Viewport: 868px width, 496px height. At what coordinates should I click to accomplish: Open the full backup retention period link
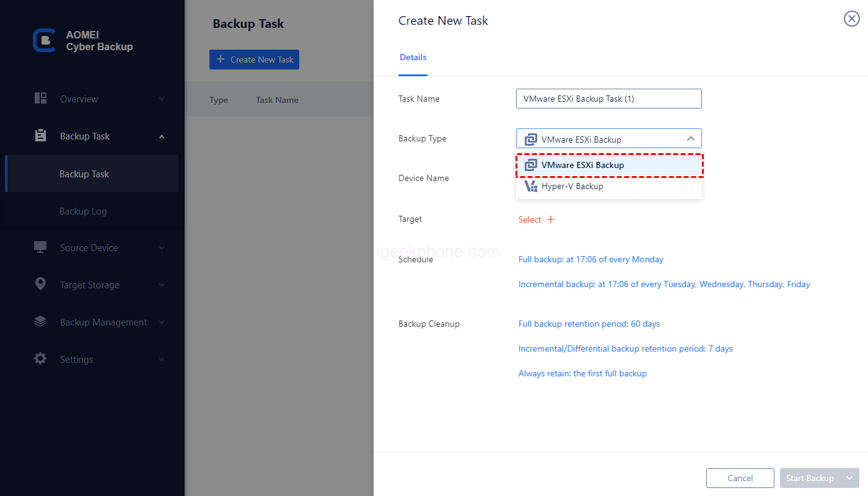point(589,324)
